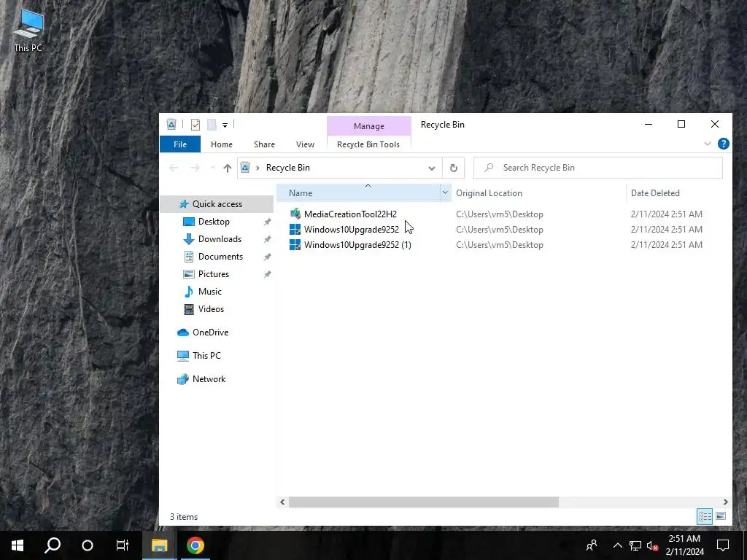This screenshot has height=560, width=747.
Task: Open the Windows Start menu
Action: click(x=18, y=545)
